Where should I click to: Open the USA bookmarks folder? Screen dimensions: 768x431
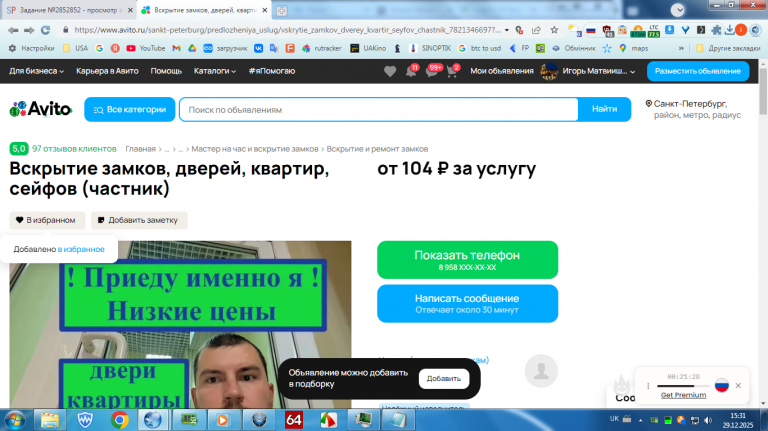75,48
